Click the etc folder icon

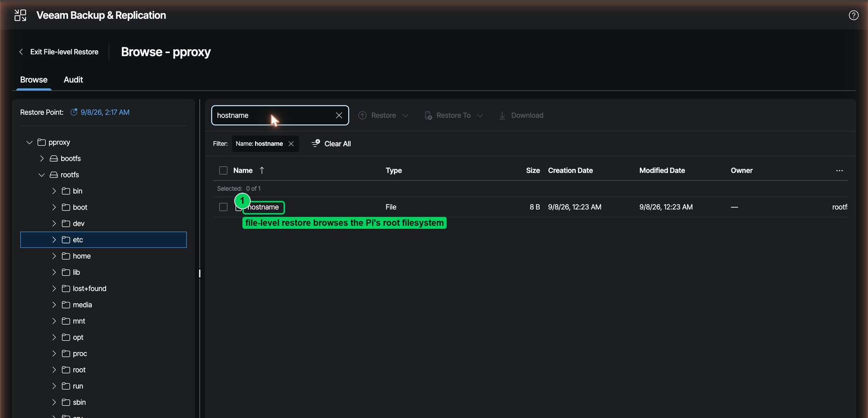point(66,240)
